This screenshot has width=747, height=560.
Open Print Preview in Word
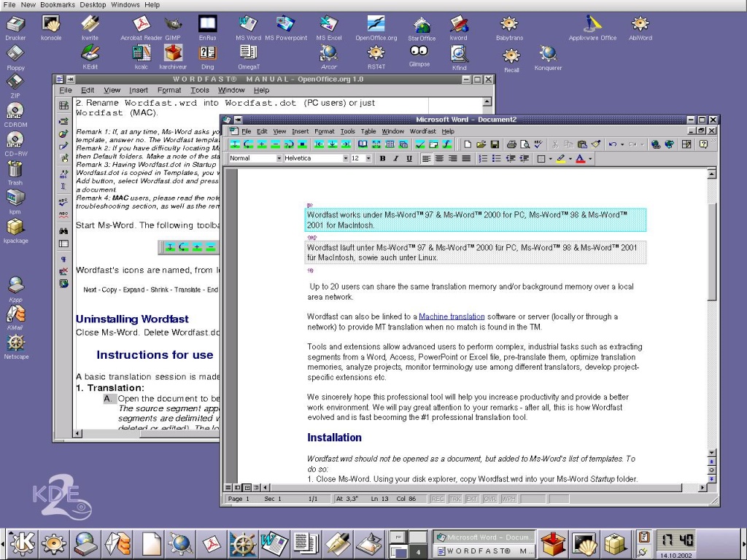525,144
